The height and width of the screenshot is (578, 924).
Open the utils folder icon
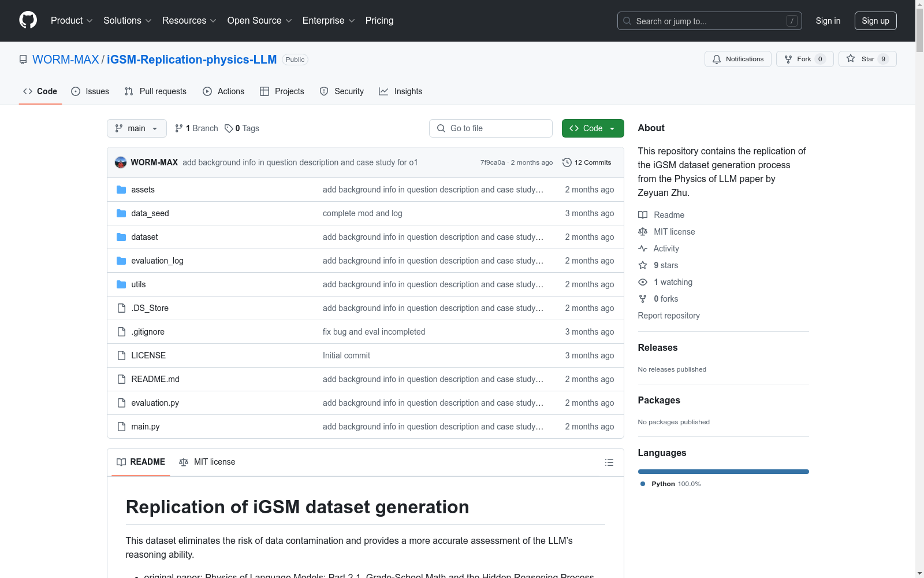point(121,284)
